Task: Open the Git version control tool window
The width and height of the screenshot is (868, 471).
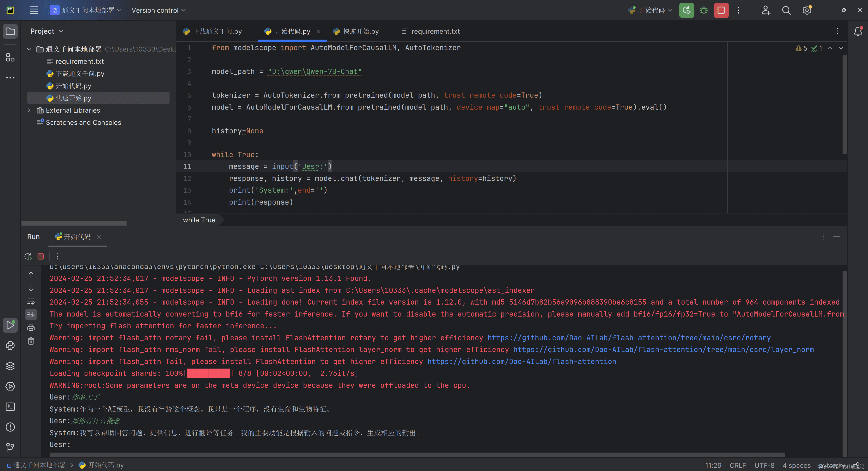Action: coord(10,447)
